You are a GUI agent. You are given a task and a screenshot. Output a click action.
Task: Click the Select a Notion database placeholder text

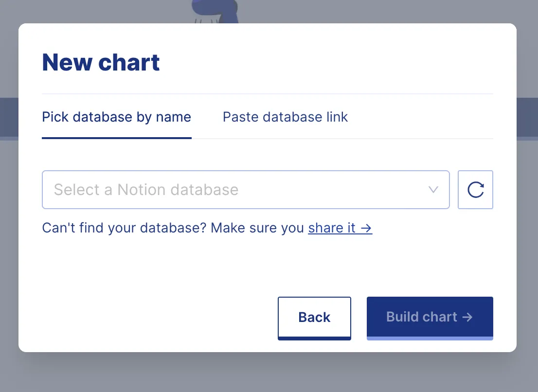[x=146, y=190]
